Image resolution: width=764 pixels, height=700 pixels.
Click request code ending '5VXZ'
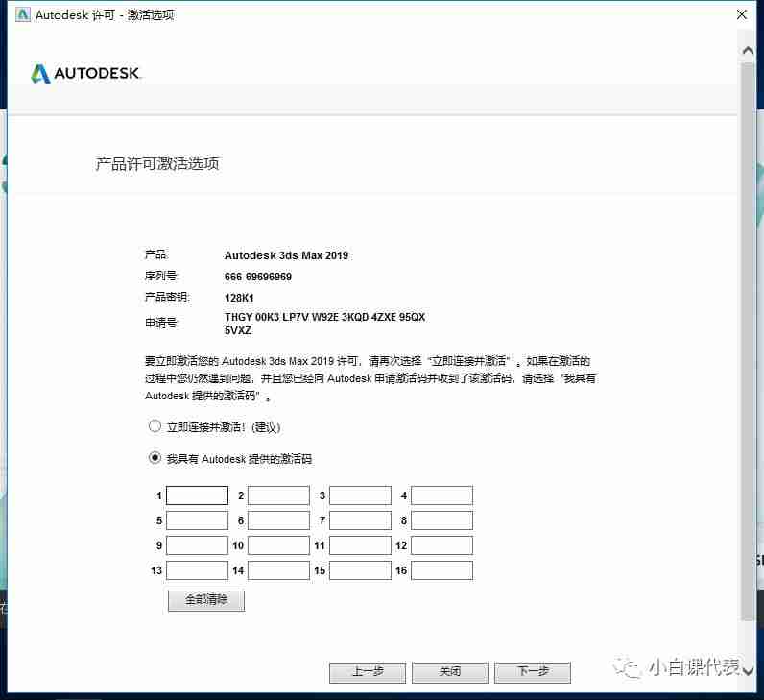click(238, 330)
